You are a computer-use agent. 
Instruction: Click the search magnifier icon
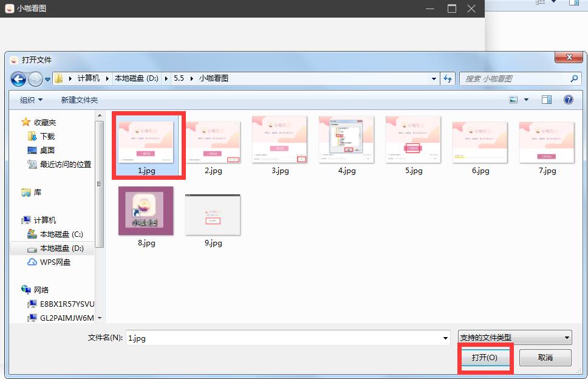(574, 78)
